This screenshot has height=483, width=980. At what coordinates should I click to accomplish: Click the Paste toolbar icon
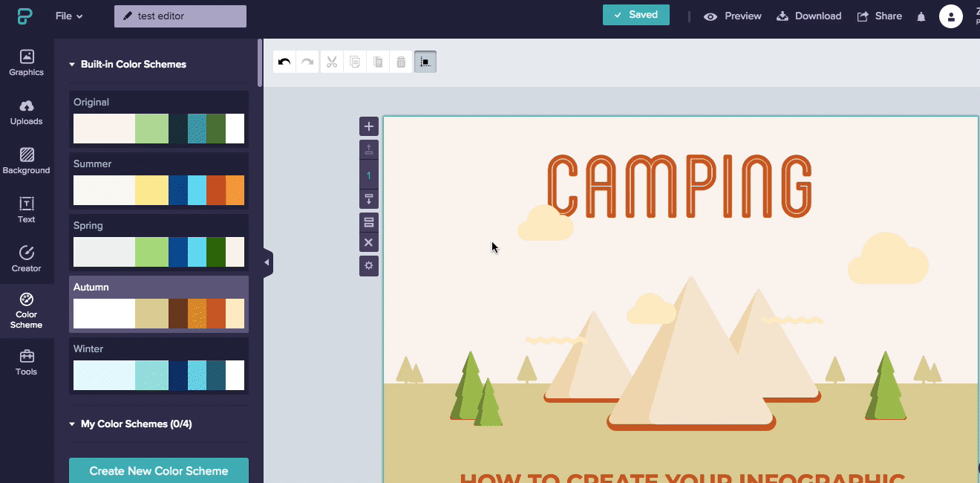(378, 62)
